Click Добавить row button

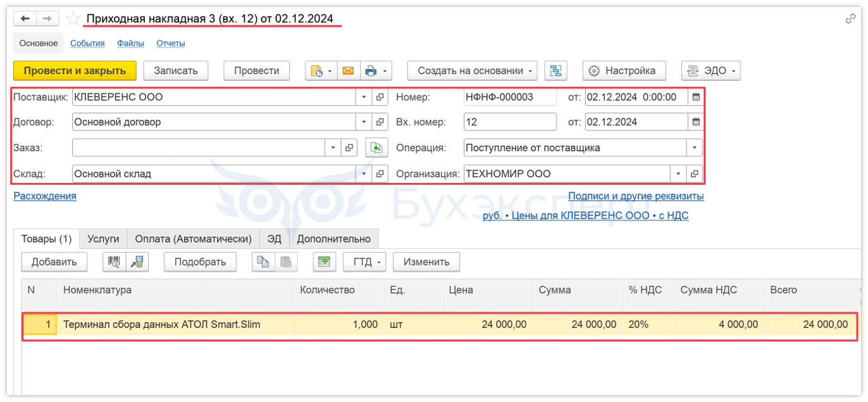point(54,262)
